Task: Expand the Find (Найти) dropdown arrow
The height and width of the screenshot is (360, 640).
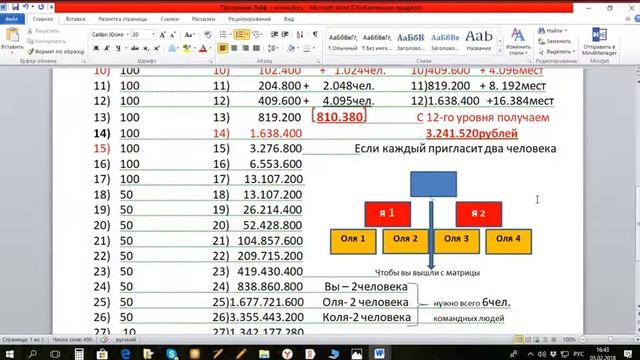Action: (566, 31)
